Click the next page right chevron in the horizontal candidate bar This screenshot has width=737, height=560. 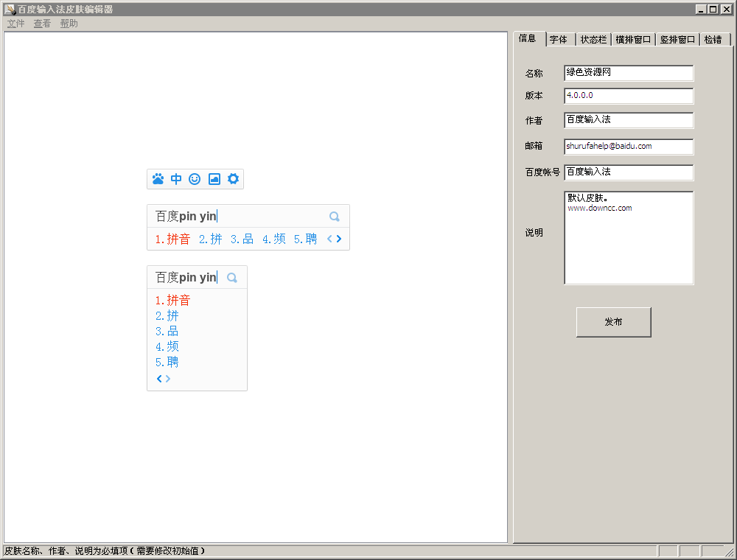(x=338, y=238)
